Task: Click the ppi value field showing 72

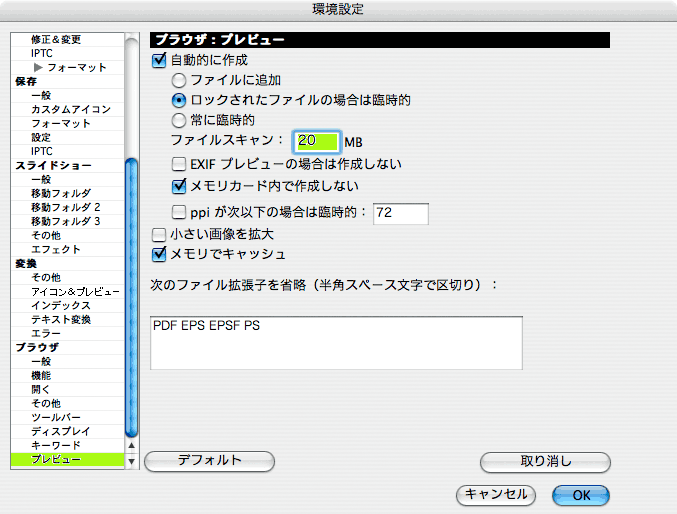Action: pos(401,213)
